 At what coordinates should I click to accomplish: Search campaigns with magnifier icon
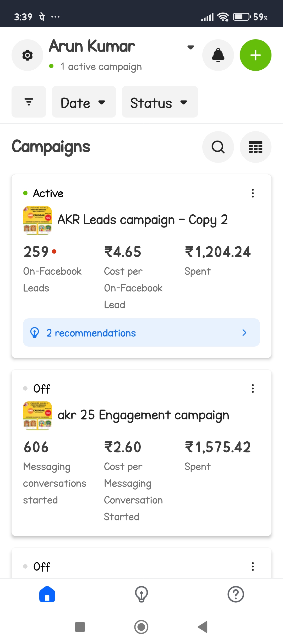(x=218, y=147)
